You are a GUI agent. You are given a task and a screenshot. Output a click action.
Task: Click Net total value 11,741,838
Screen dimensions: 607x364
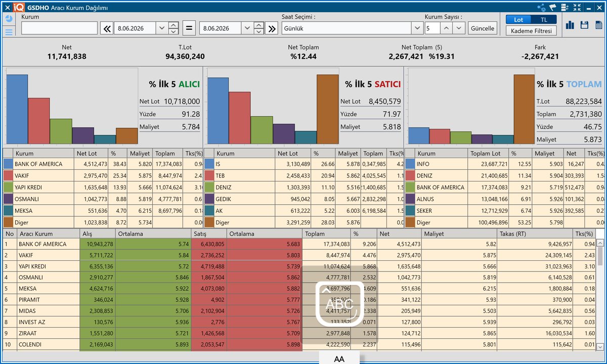point(67,57)
